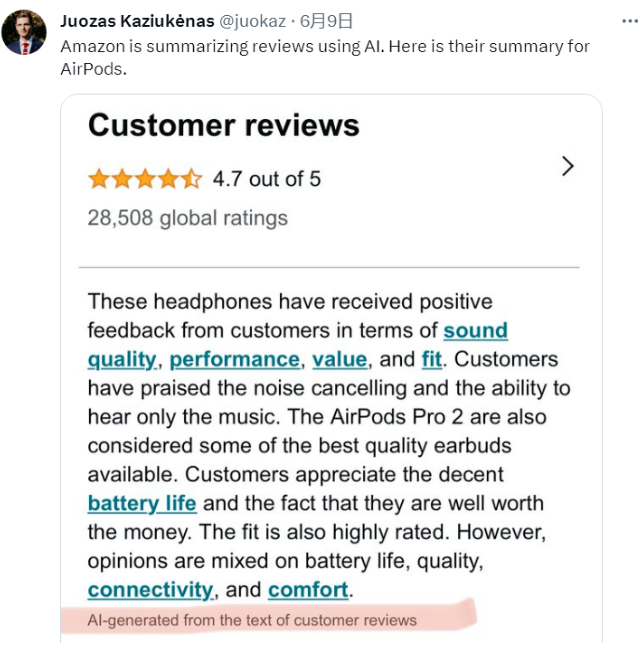Image resolution: width=641 pixels, height=653 pixels.
Task: Follow the 'connectivity' review link
Action: point(150,590)
